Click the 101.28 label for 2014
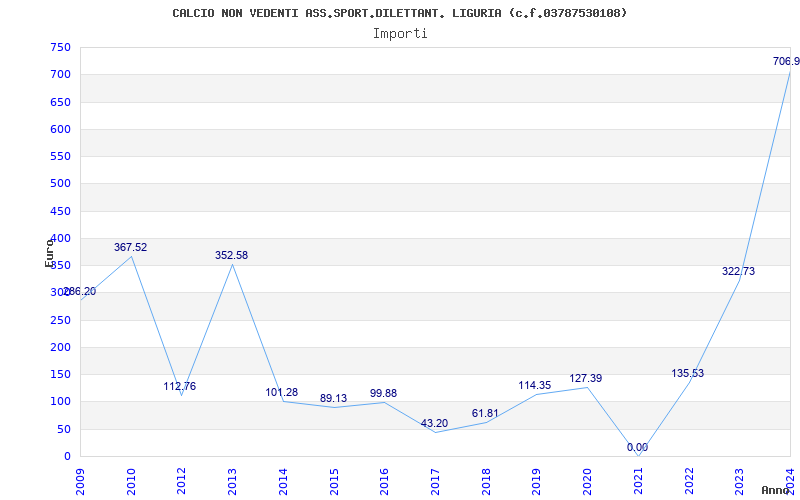Screen dimensions: 800x500 282,392
